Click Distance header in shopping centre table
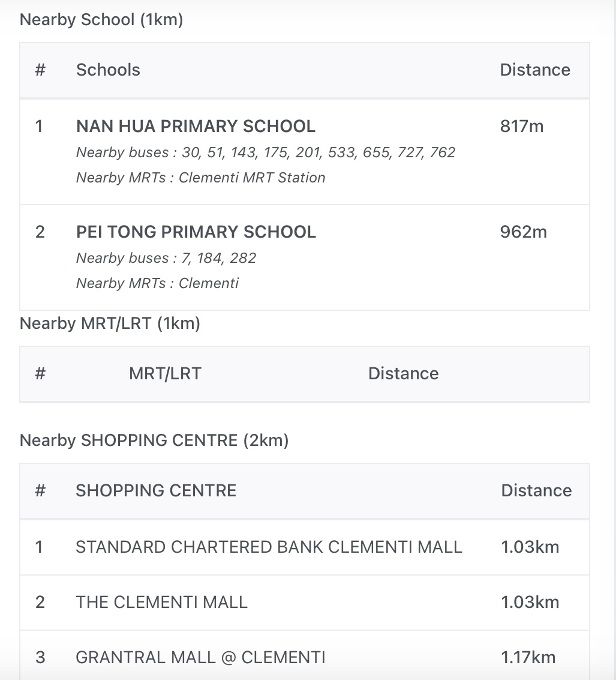 536,491
